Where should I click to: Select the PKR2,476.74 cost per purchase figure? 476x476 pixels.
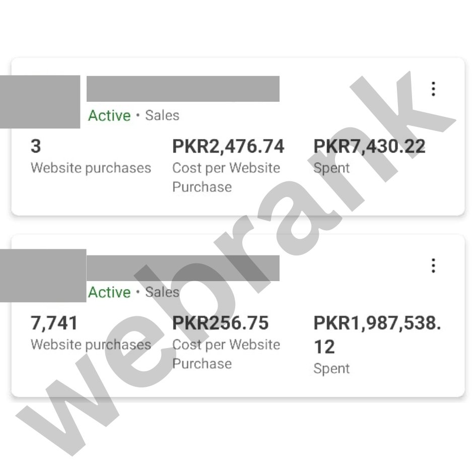click(x=228, y=147)
